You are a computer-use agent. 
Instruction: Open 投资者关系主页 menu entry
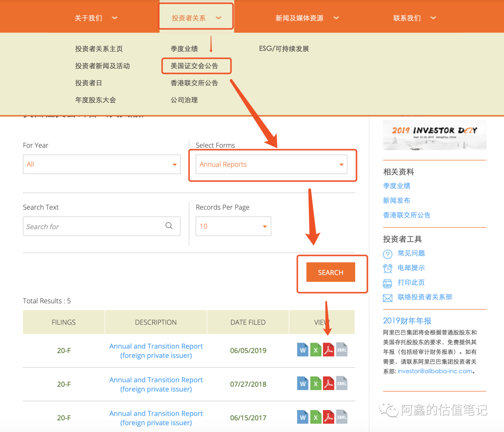pyautogui.click(x=99, y=49)
